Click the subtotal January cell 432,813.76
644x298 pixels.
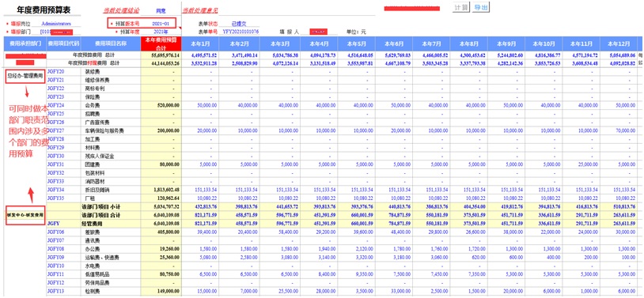206,206
